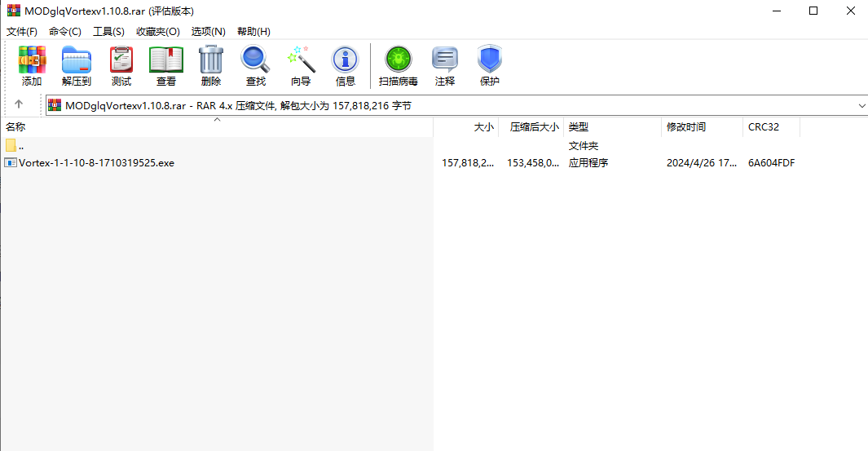
Task: Select Vortex-1-1-10-8-1710319525.exe file name
Action: coord(96,163)
